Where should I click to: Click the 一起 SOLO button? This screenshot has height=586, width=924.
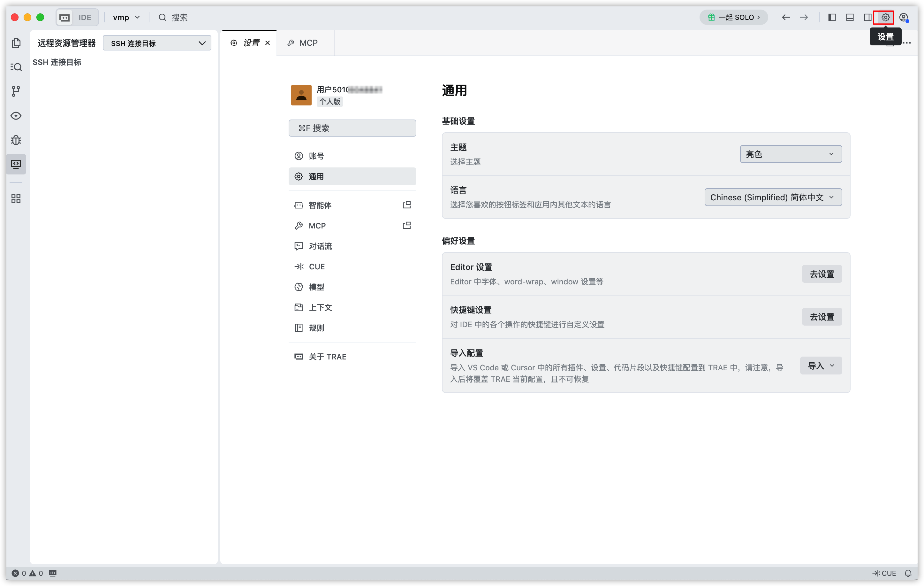pyautogui.click(x=733, y=17)
